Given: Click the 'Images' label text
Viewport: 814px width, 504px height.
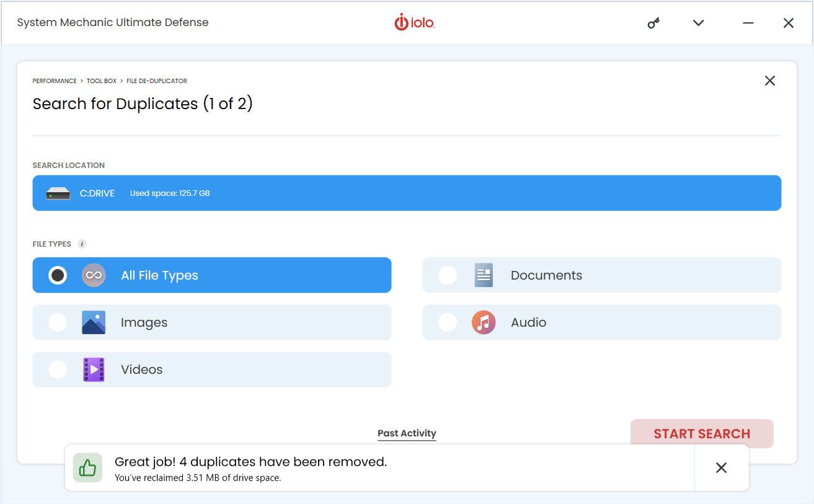Looking at the screenshot, I should [x=144, y=322].
